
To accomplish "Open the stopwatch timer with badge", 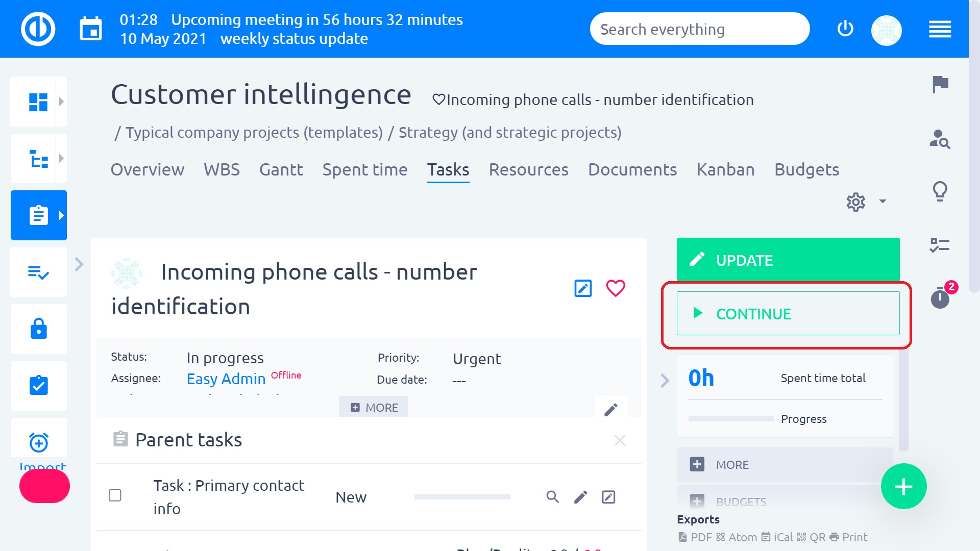I will [940, 298].
